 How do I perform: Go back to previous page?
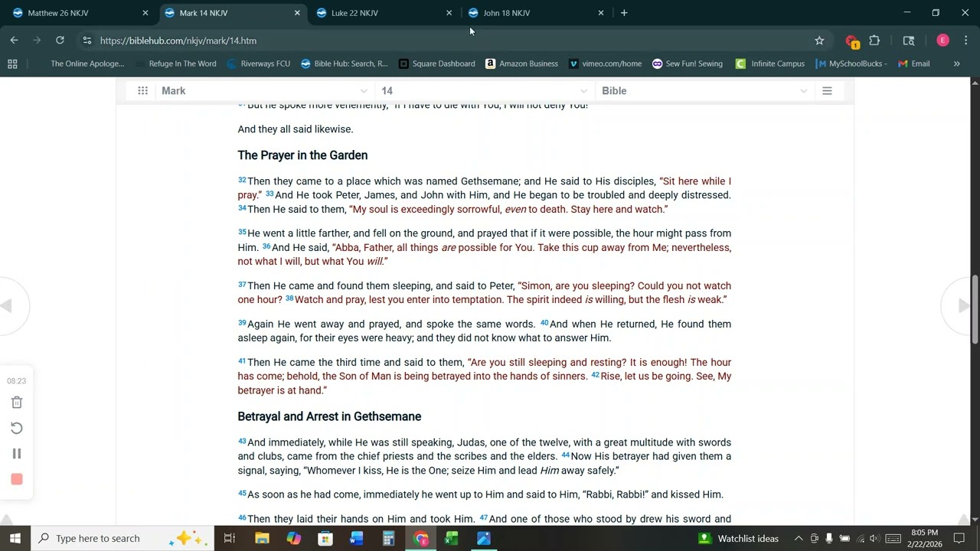tap(14, 41)
